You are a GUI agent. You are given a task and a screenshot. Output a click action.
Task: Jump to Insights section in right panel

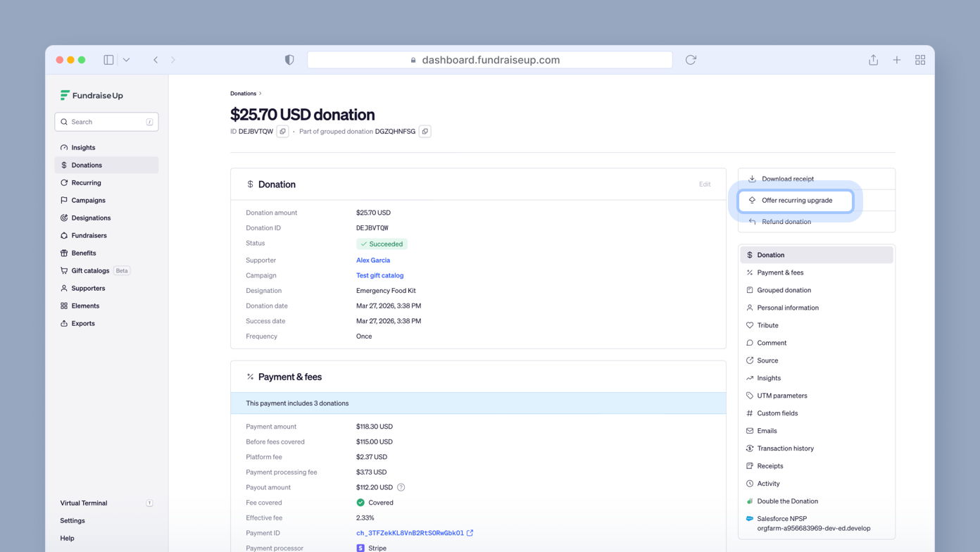(x=817, y=378)
